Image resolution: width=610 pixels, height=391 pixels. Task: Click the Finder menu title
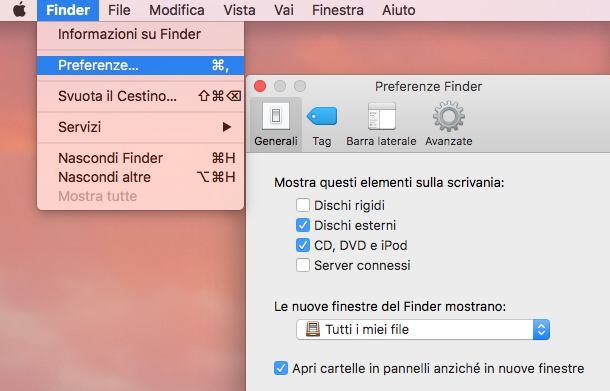[68, 10]
